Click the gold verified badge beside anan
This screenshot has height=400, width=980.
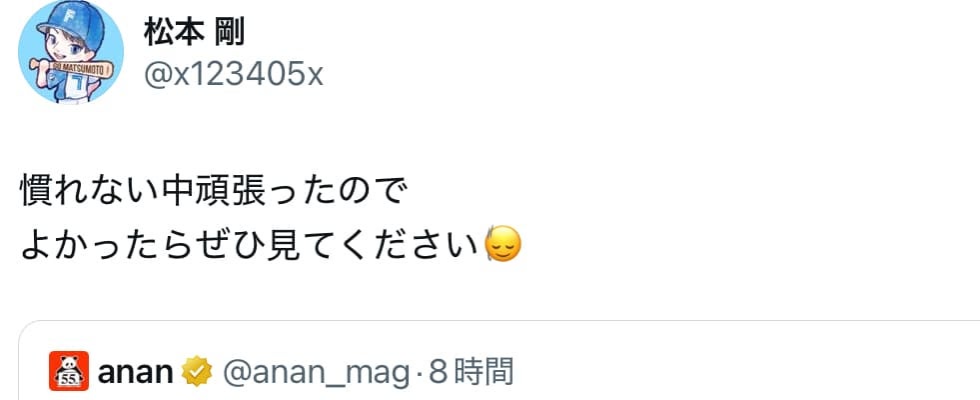197,372
